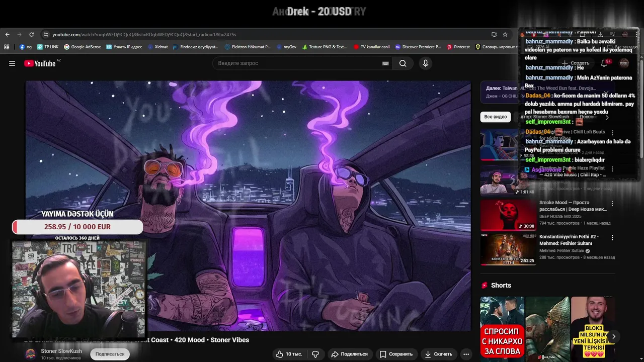This screenshot has height=362, width=644.
Task: Open the Smoke Mood 30:08 thumbnail
Action: tap(508, 215)
